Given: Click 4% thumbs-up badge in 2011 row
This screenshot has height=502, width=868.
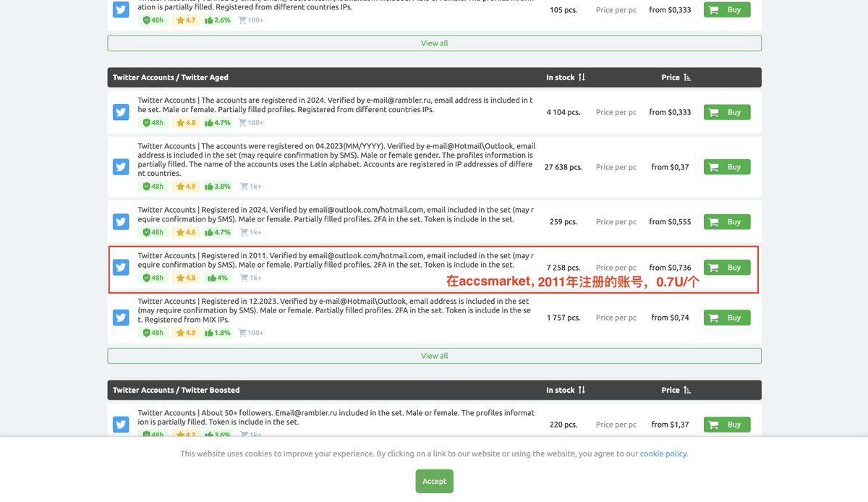Looking at the screenshot, I should point(216,278).
